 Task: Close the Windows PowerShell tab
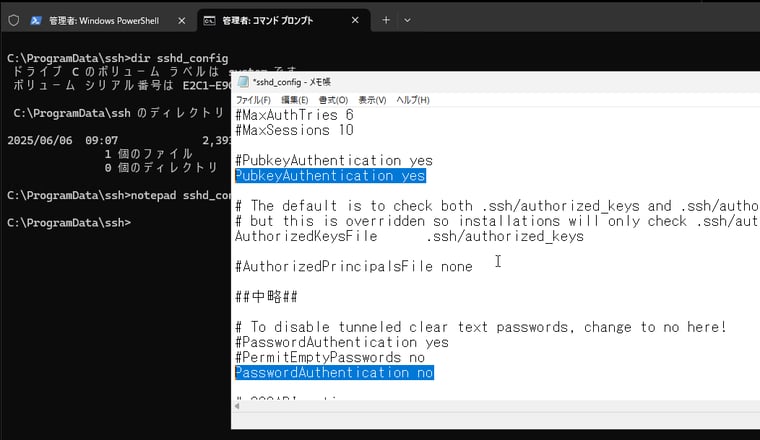point(182,20)
